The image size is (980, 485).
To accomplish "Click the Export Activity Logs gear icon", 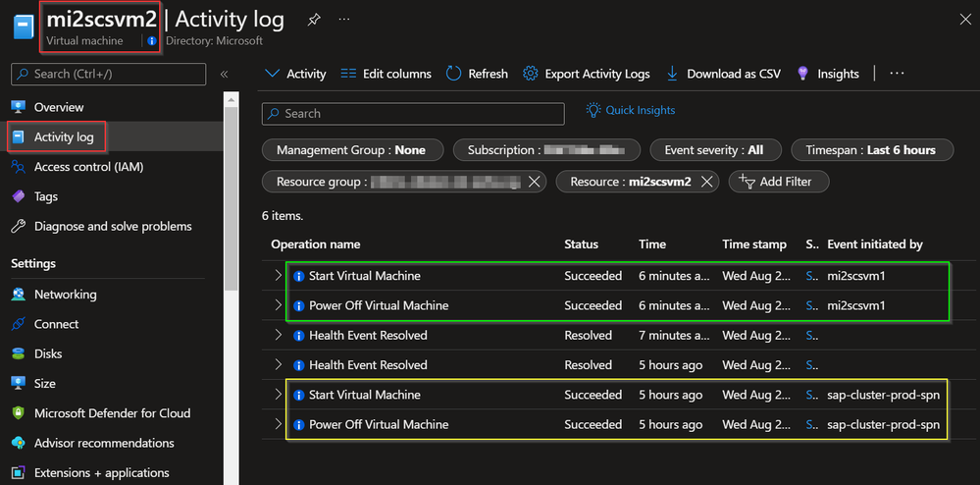I will tap(531, 74).
